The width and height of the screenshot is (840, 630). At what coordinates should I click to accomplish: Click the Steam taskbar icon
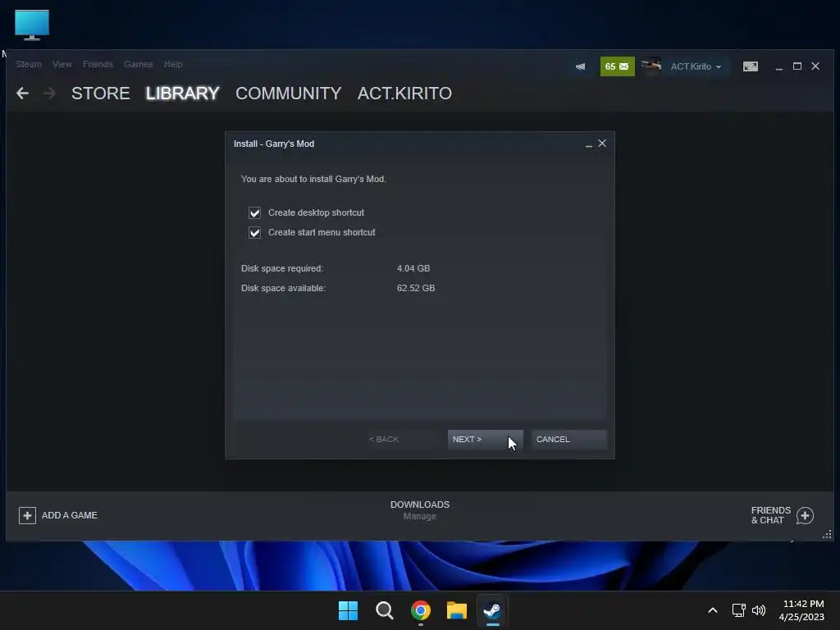pos(492,610)
